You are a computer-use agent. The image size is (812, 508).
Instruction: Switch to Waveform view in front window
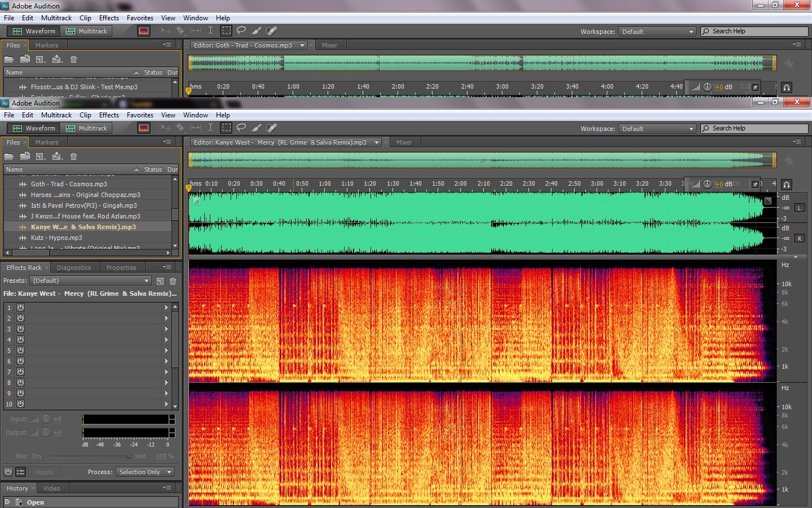pos(34,128)
